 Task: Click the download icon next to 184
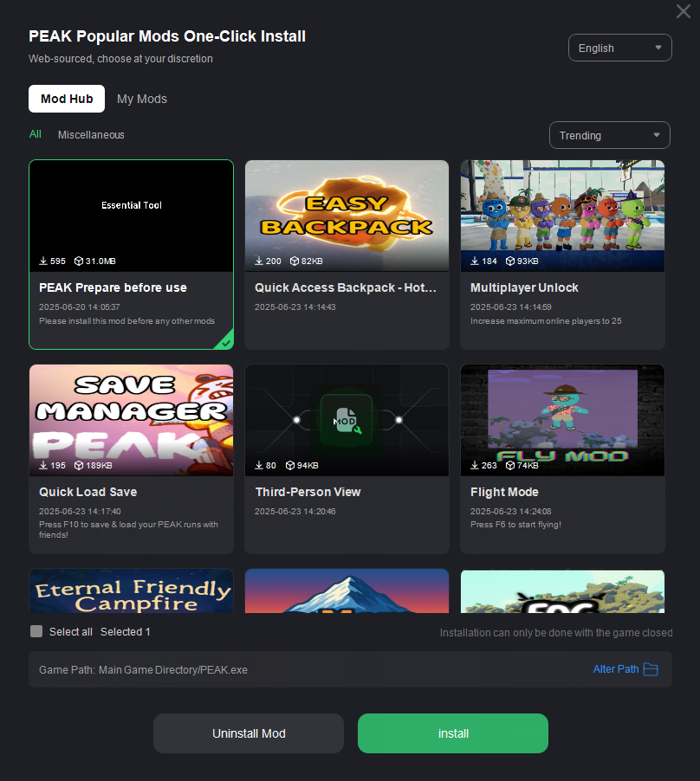[475, 261]
